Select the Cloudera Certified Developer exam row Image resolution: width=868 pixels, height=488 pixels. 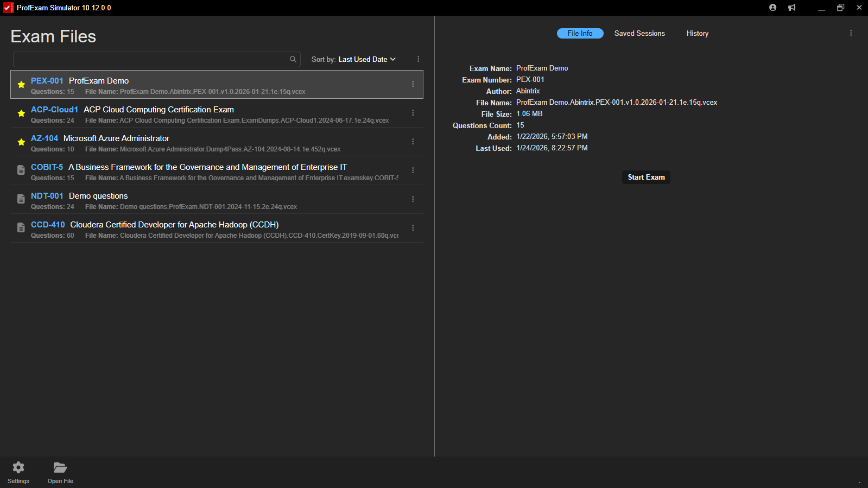(x=217, y=229)
